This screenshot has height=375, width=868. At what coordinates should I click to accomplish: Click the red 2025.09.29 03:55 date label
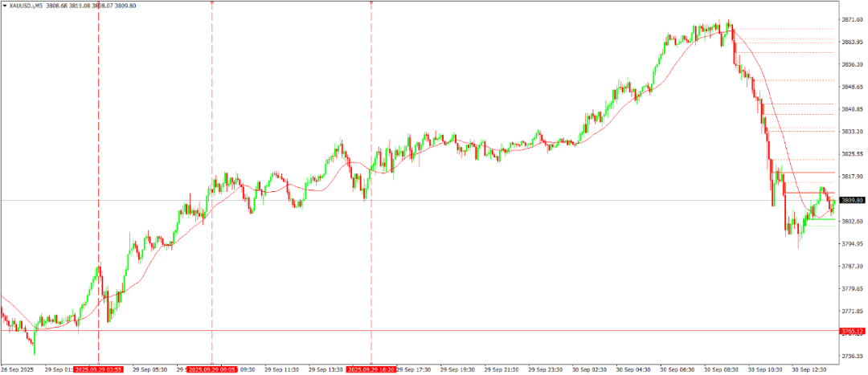pos(98,369)
